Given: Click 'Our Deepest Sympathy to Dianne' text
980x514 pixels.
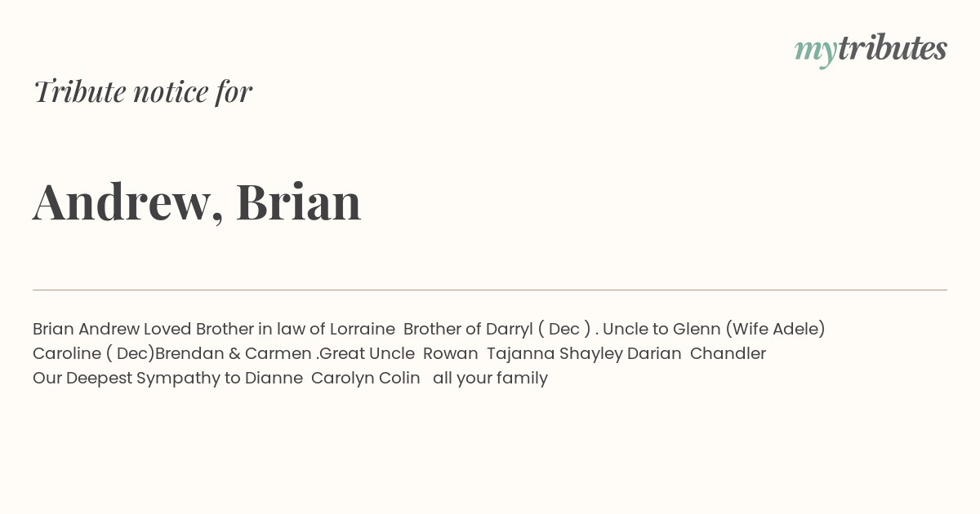Looking at the screenshot, I should (167, 379).
